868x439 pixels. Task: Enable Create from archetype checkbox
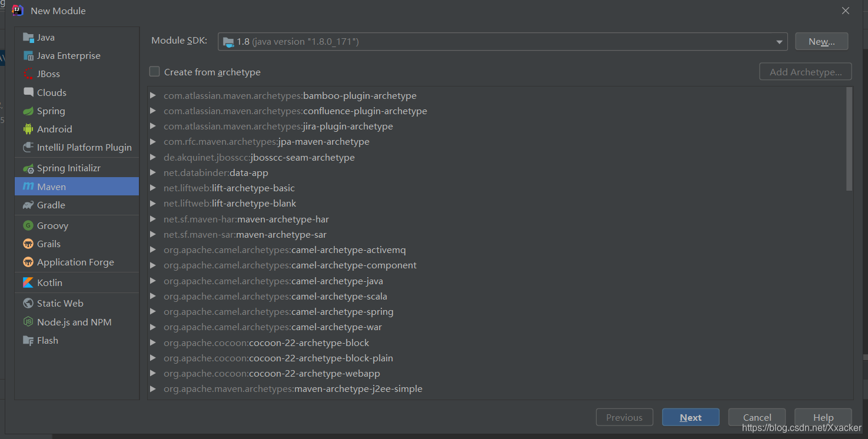click(x=155, y=72)
